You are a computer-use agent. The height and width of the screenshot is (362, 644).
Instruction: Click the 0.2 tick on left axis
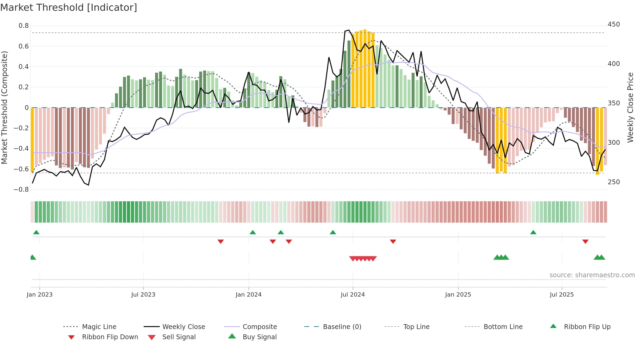[x=24, y=87]
